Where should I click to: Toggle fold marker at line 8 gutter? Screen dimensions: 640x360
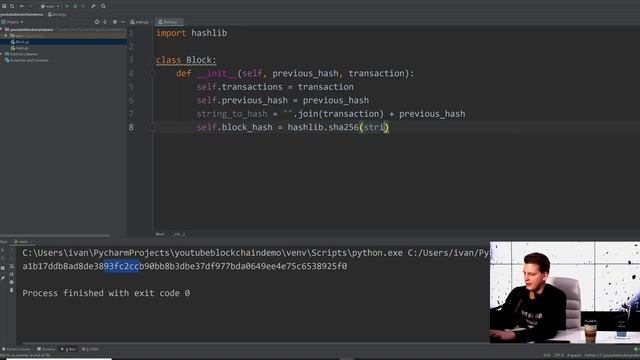coord(153,127)
